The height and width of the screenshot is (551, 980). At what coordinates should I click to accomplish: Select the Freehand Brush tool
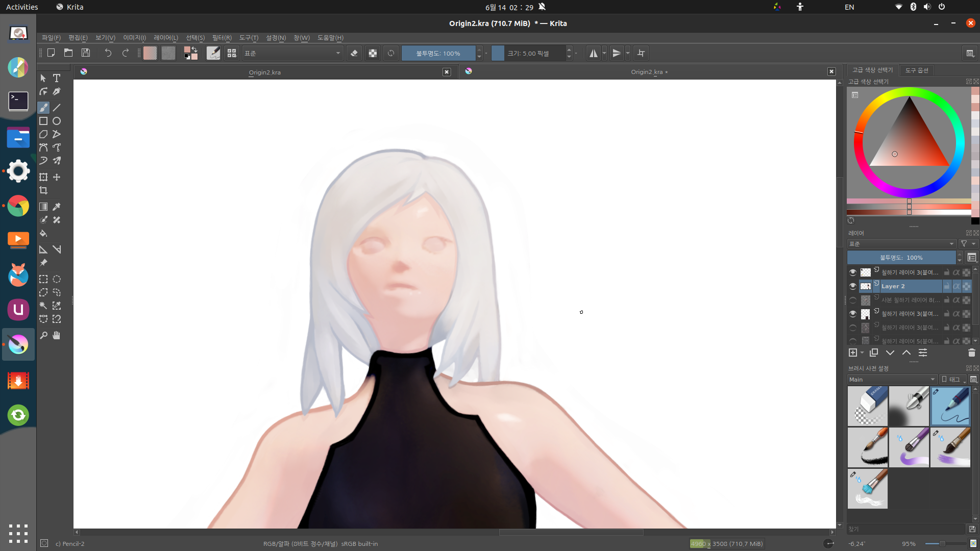pos(43,108)
